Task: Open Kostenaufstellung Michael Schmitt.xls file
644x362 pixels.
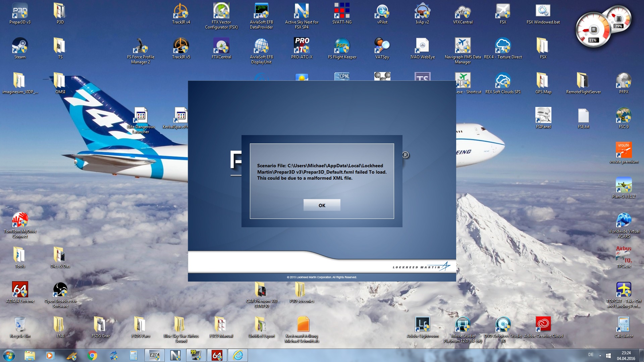Action: tap(302, 329)
